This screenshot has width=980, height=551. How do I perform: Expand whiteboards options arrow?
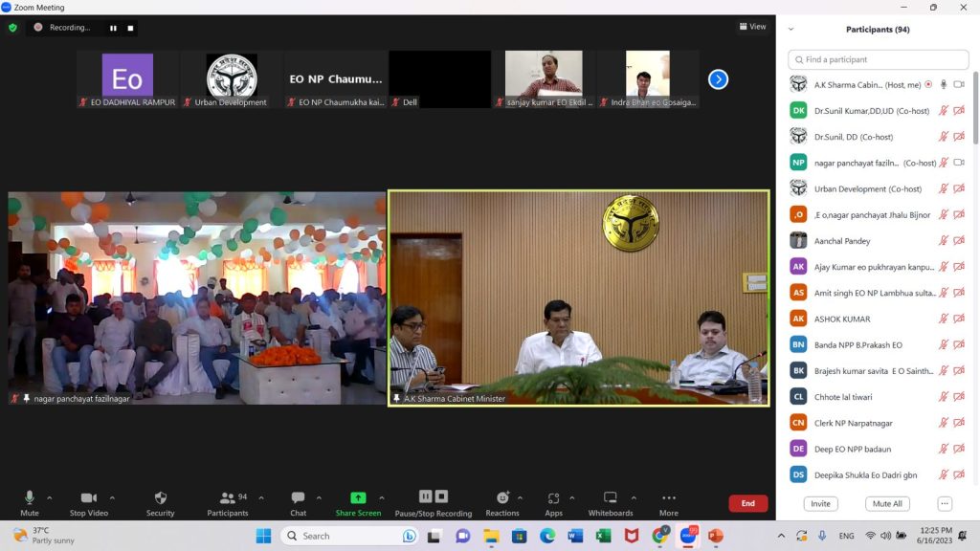(634, 497)
